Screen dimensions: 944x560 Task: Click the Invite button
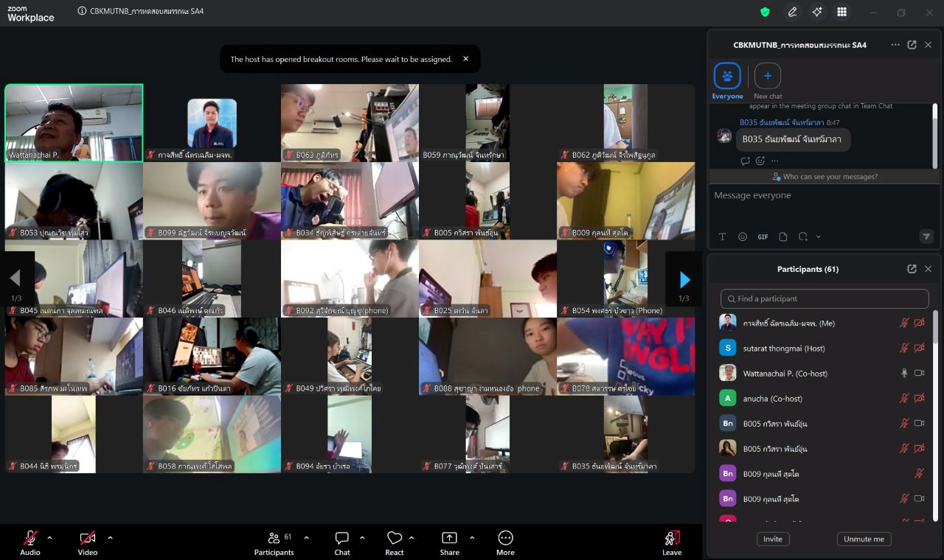773,539
